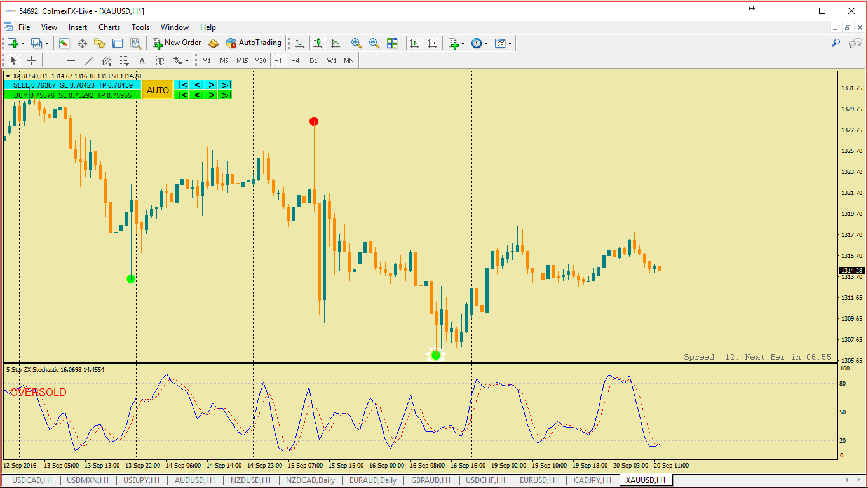The width and height of the screenshot is (868, 488).
Task: Click the cyan SELL row next arrow
Action: coord(212,85)
